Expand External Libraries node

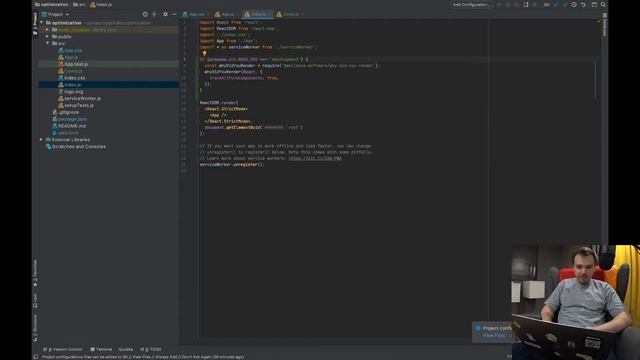41,140
